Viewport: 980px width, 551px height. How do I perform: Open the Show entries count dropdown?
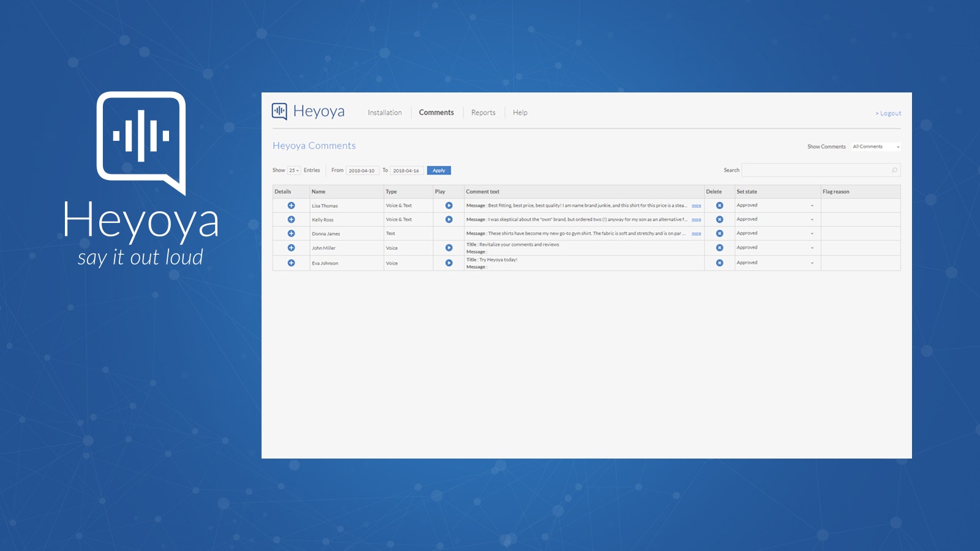[x=294, y=171]
